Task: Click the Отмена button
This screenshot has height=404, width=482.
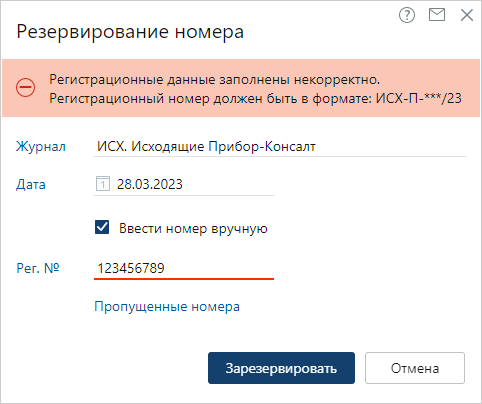Action: [415, 368]
